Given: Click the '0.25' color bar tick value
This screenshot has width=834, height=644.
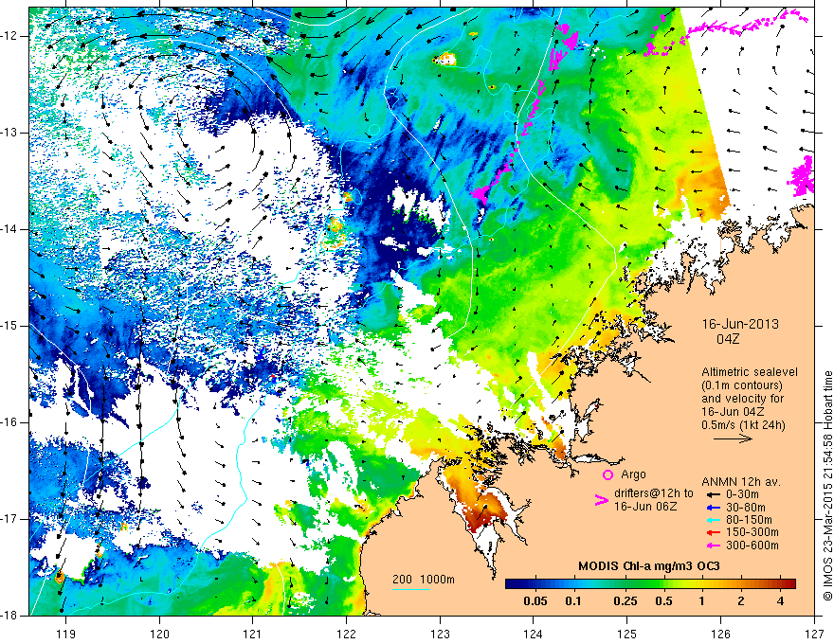Looking at the screenshot, I should pos(625,601).
